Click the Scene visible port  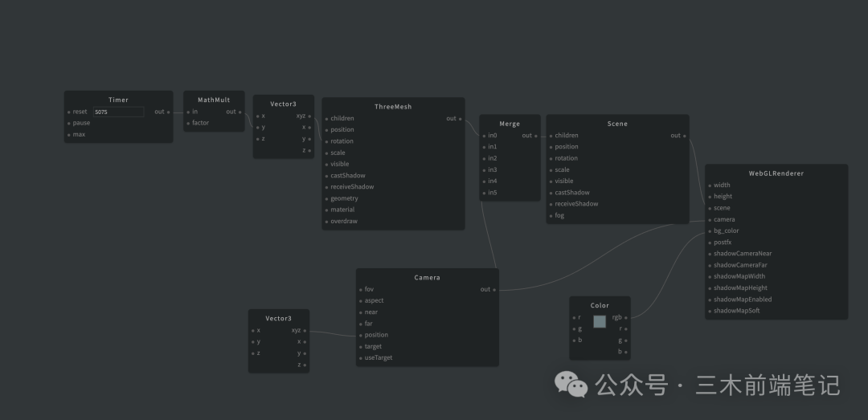pos(551,181)
